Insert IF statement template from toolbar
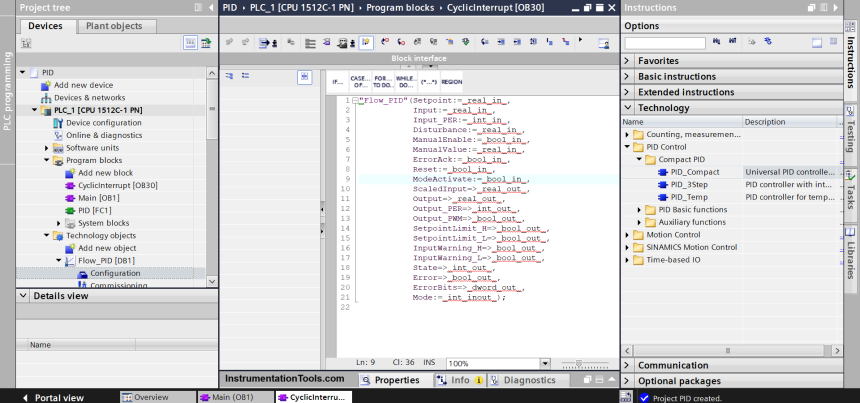 tap(337, 81)
